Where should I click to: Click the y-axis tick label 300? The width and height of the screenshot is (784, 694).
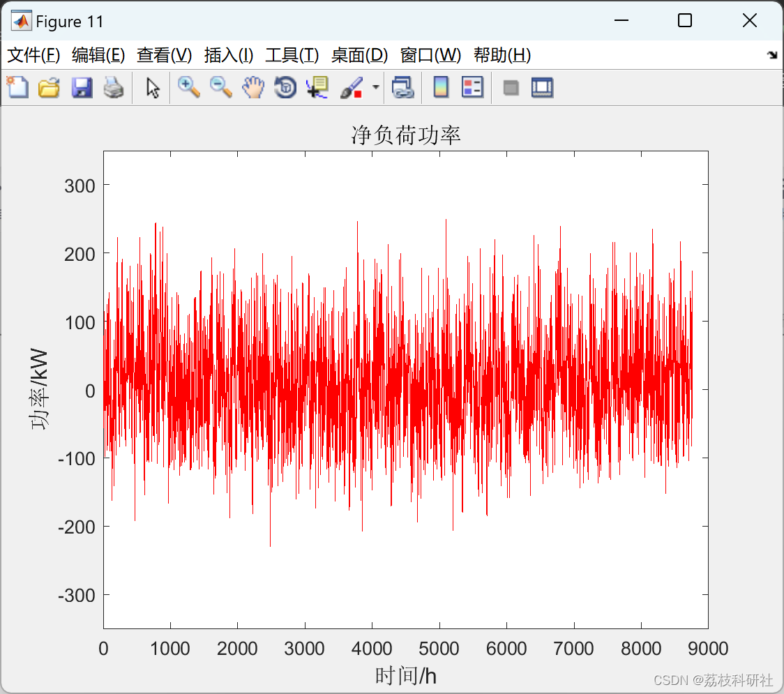click(x=80, y=186)
